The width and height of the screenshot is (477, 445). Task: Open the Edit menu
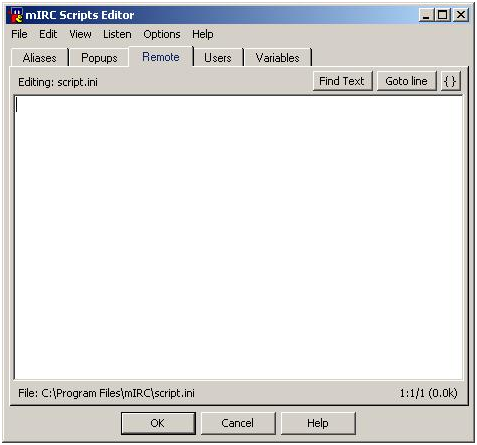48,34
